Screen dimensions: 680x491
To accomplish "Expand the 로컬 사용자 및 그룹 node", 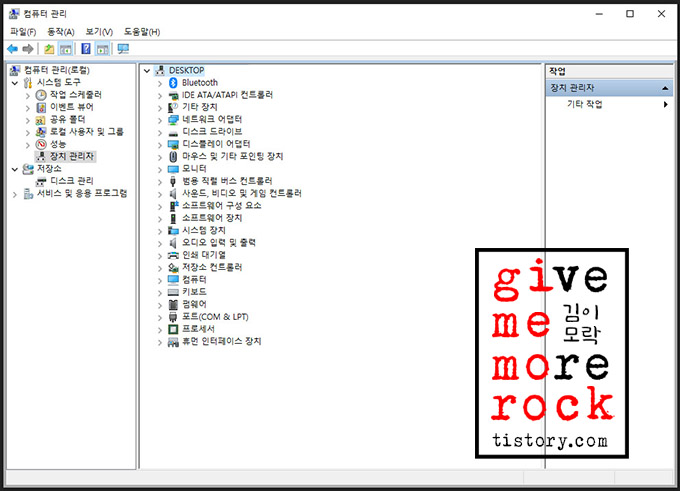I will 28,132.
